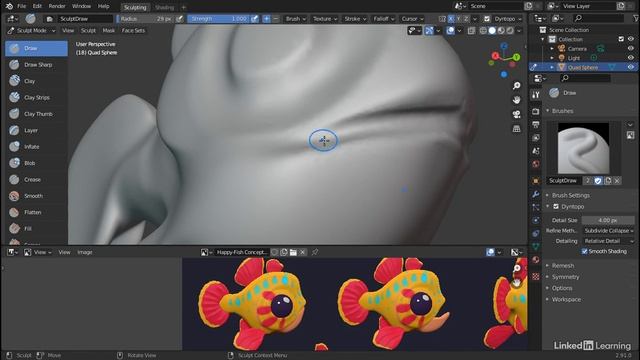Screen dimensions: 640x360
Task: Open the Brush dropdown in header
Action: click(296, 19)
